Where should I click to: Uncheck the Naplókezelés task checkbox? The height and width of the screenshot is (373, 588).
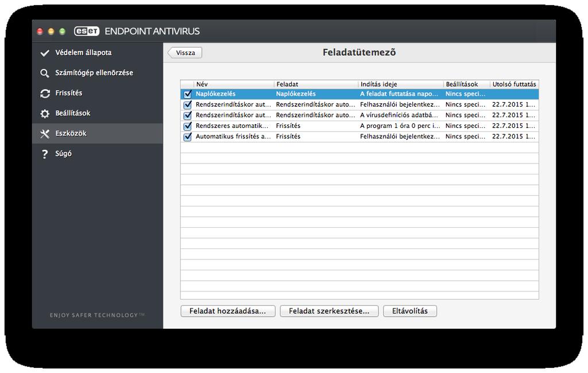[188, 95]
